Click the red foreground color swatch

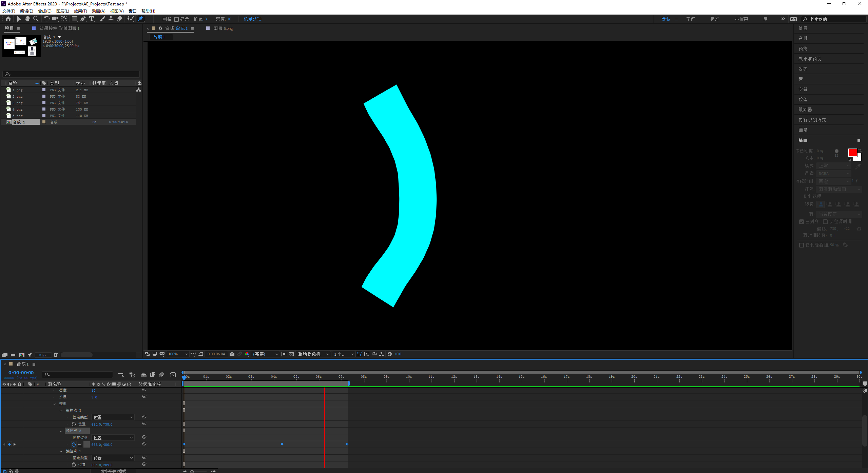pos(852,153)
